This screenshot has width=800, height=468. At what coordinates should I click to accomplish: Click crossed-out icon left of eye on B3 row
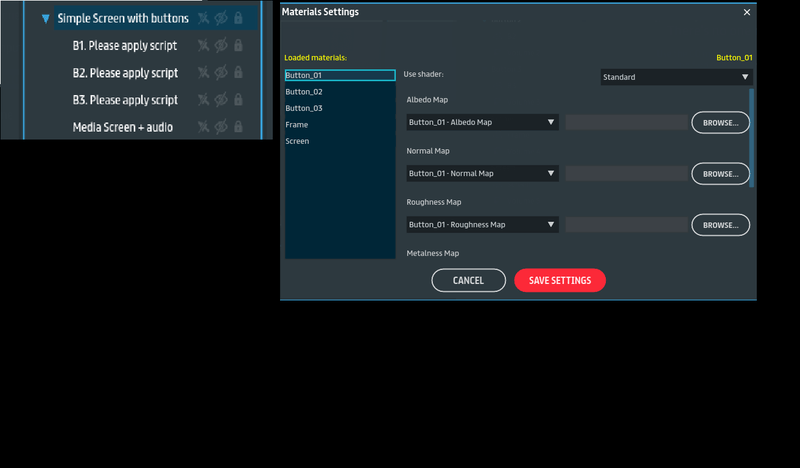pos(204,100)
